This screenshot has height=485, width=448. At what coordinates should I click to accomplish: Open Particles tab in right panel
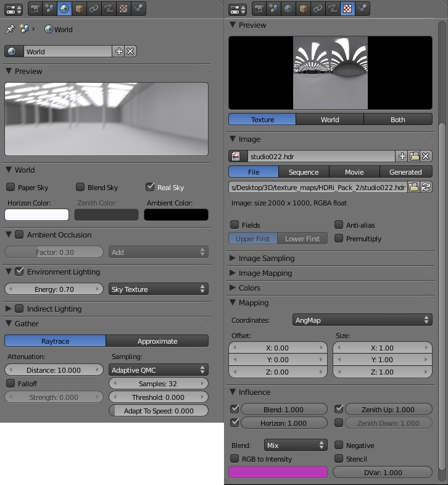click(362, 9)
